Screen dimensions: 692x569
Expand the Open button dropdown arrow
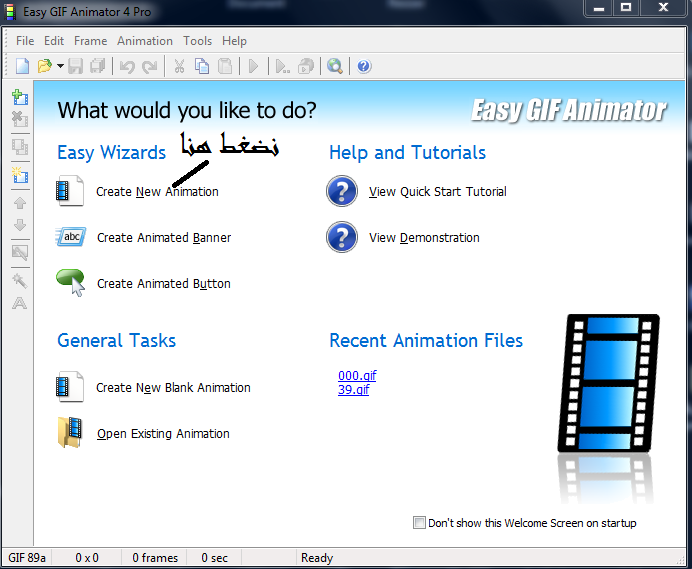click(60, 66)
